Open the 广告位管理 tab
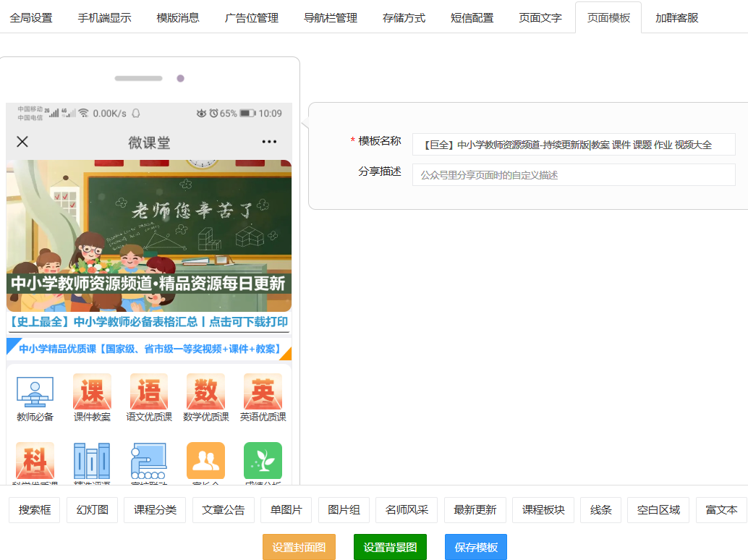Image resolution: width=748 pixels, height=560 pixels. tap(252, 17)
